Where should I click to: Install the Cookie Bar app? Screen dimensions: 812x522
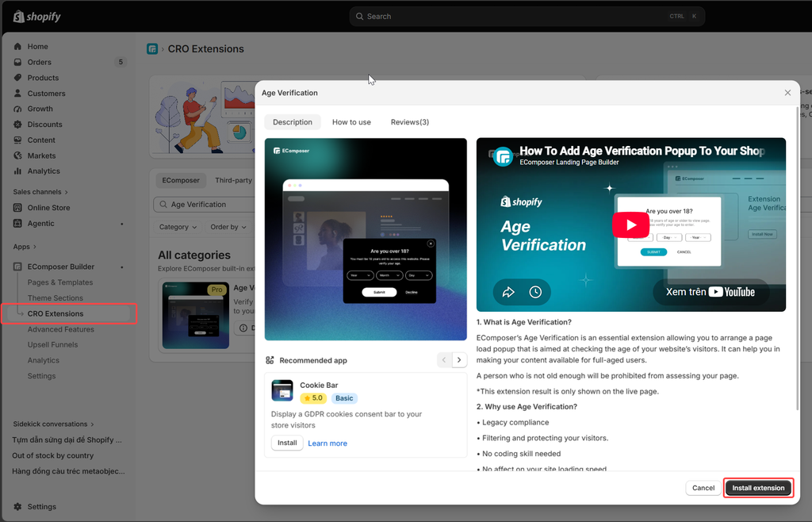[x=287, y=443]
